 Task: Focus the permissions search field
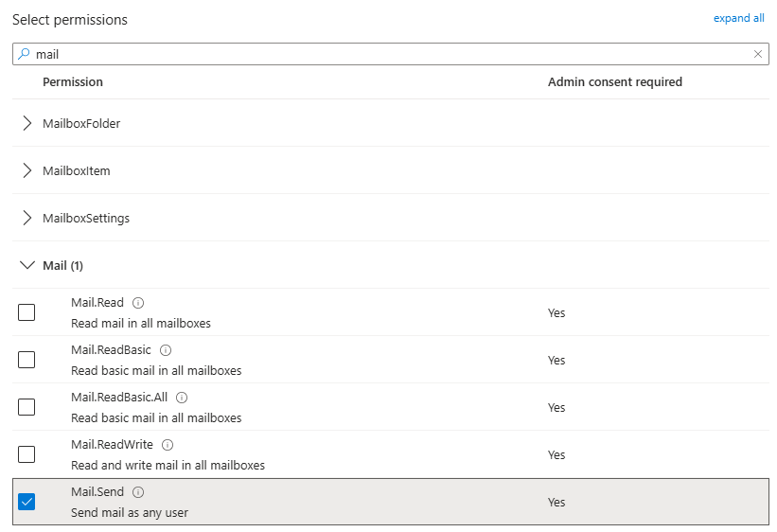click(x=391, y=54)
